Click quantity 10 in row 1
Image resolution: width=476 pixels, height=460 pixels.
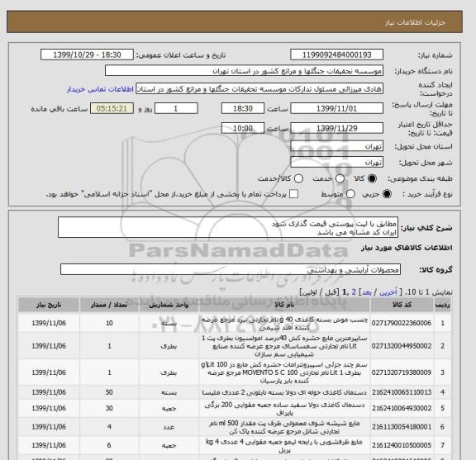pyautogui.click(x=109, y=323)
